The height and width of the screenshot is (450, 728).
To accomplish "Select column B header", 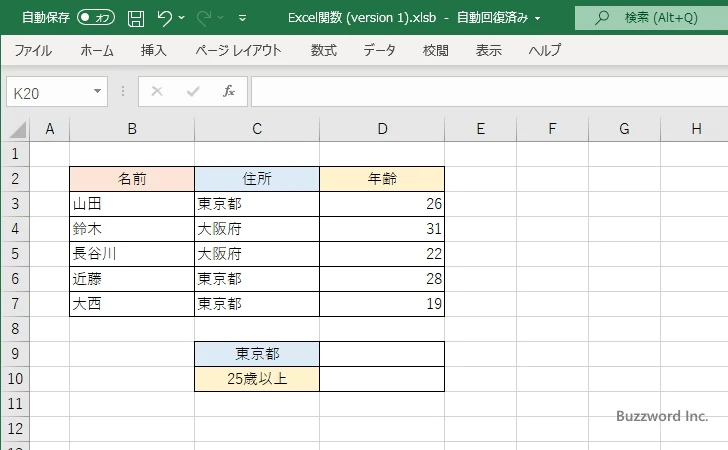I will coord(132,129).
